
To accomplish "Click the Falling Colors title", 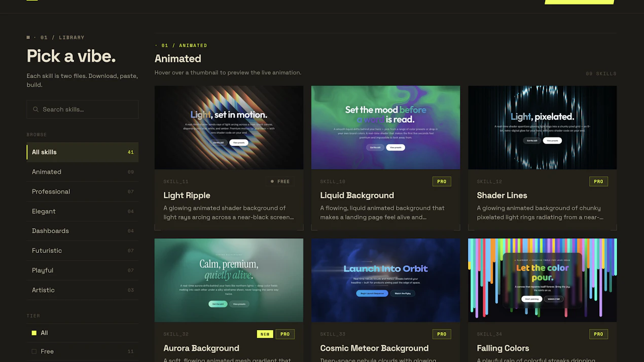I will tap(503, 348).
